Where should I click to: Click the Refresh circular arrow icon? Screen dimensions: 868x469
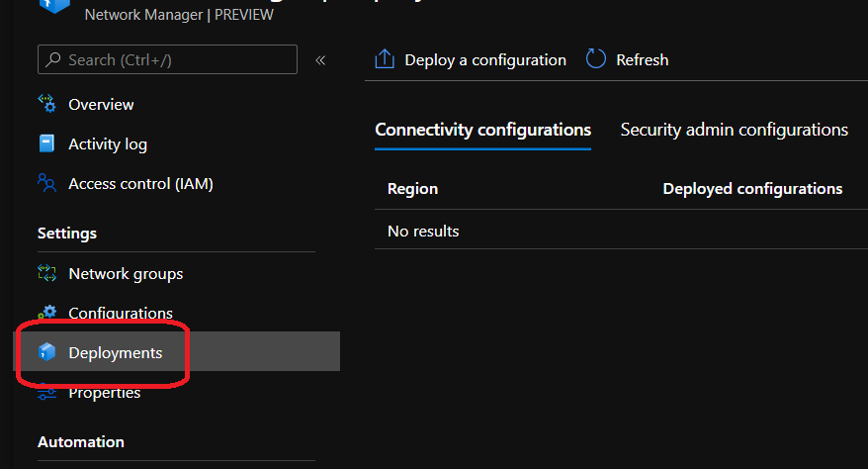pos(595,59)
